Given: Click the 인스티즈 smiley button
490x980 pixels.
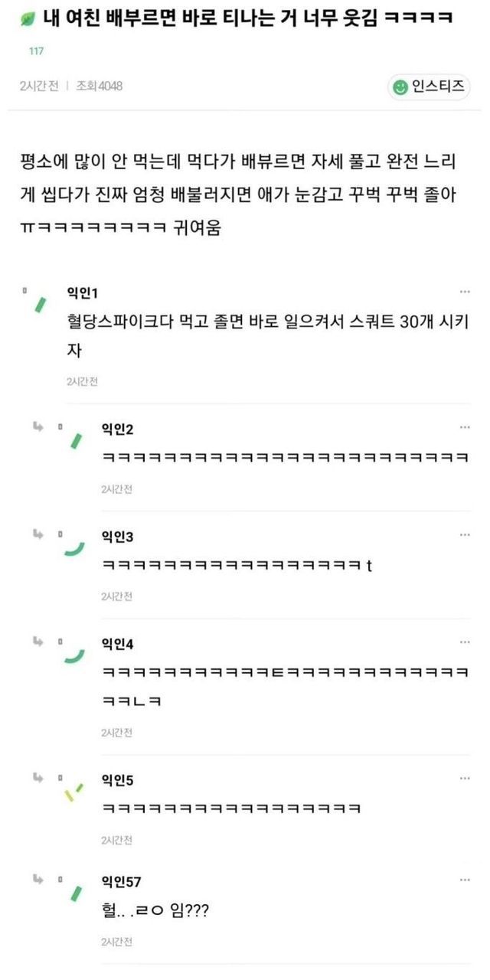Looking at the screenshot, I should (429, 87).
